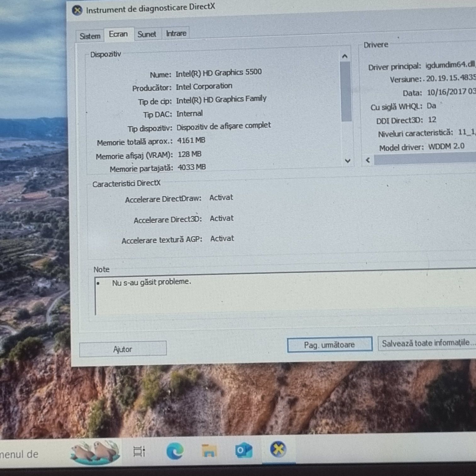Click the text 'Intel(R) HD Graphics 5500'

point(218,73)
